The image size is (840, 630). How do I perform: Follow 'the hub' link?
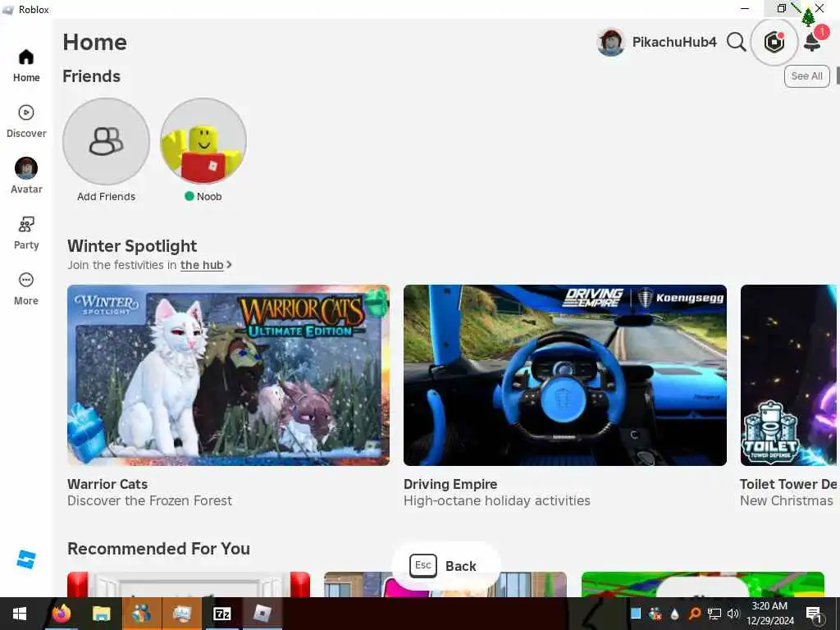202,265
